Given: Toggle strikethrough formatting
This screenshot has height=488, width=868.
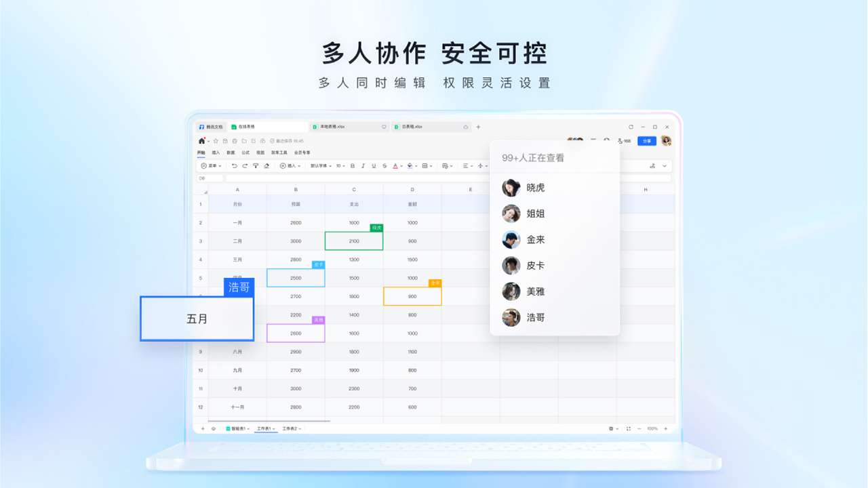Looking at the screenshot, I should click(x=384, y=166).
